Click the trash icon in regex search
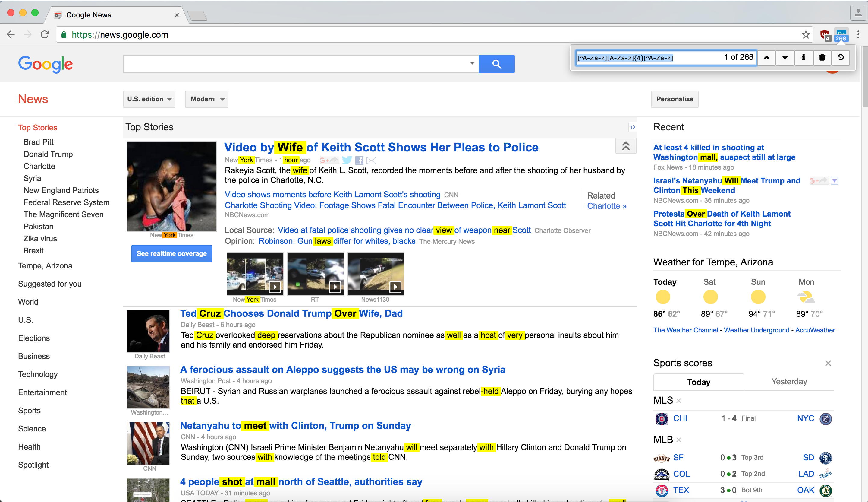This screenshot has width=868, height=502. click(x=822, y=58)
